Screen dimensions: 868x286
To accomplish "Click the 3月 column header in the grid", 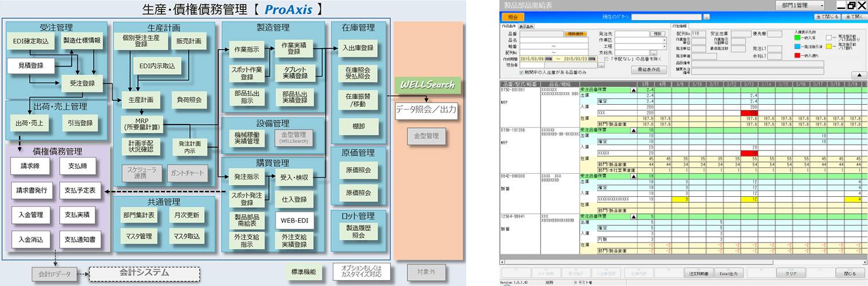I will [647, 84].
